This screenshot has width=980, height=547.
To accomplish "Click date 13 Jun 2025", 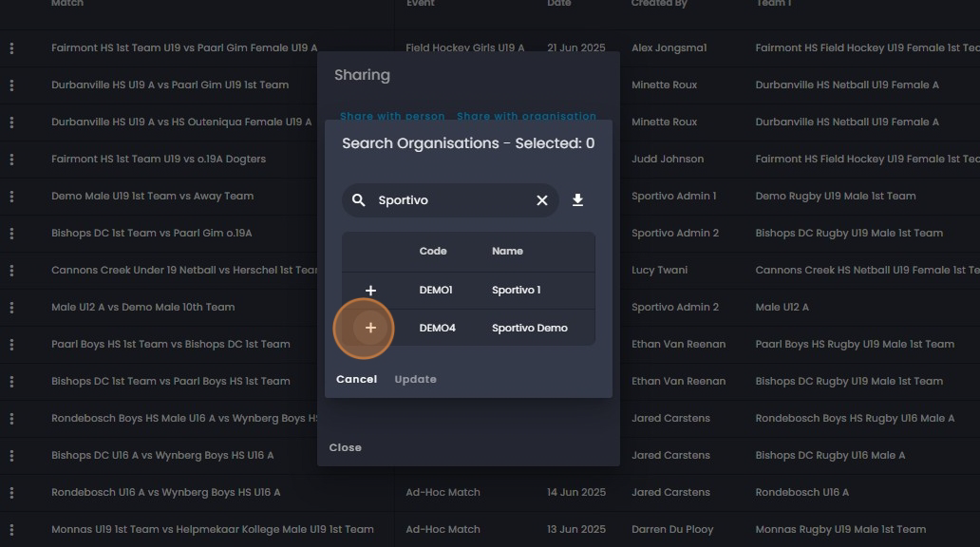I will (576, 530).
